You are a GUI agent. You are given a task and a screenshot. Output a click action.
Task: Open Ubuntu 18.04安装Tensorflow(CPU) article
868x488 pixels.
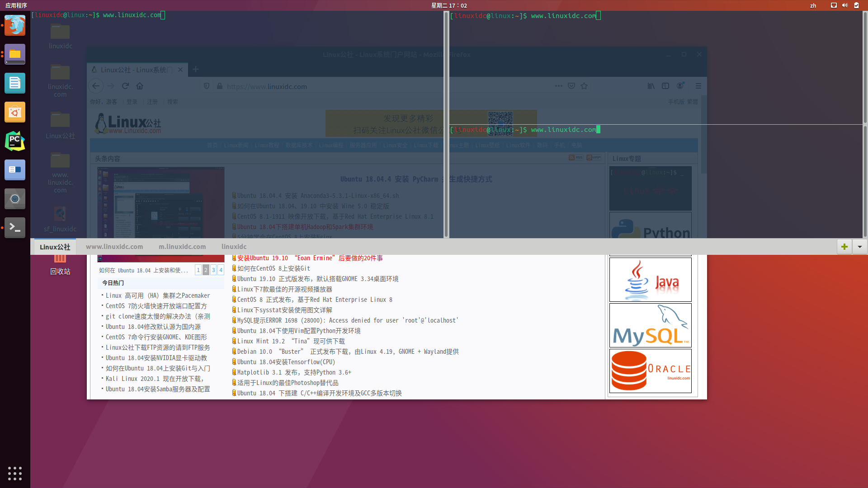pos(286,362)
